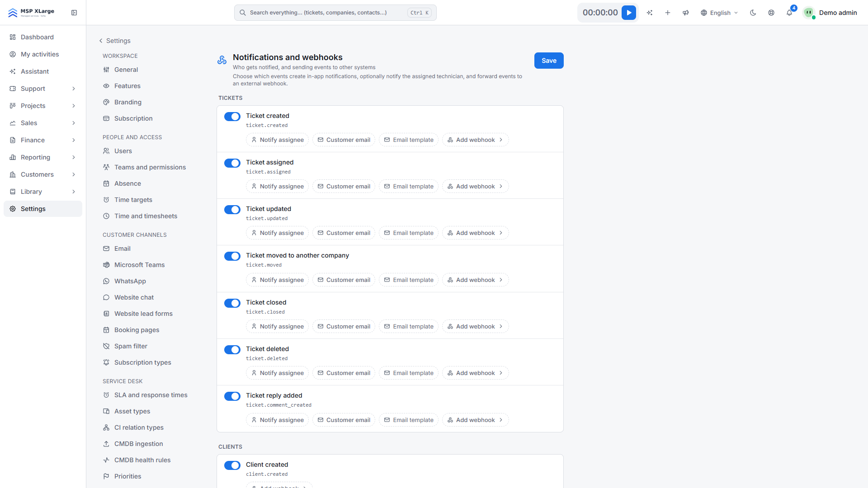868x488 pixels.
Task: Go back to Settings link
Action: pos(115,41)
